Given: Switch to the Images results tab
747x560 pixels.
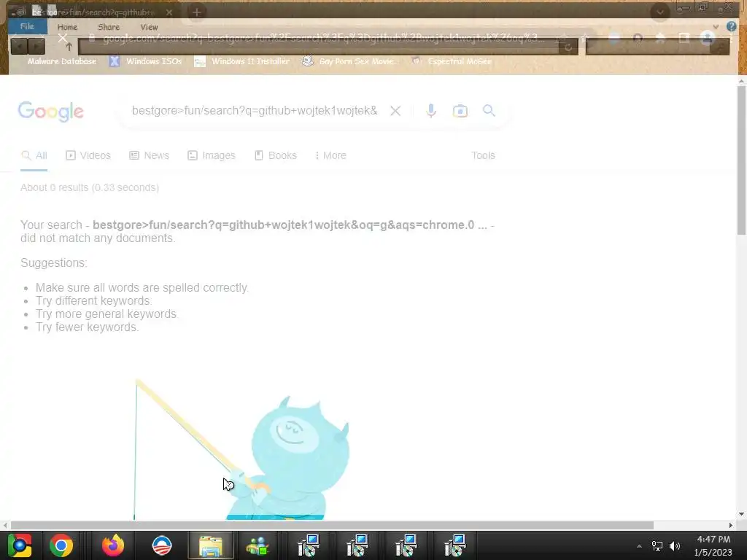Looking at the screenshot, I should point(212,155).
